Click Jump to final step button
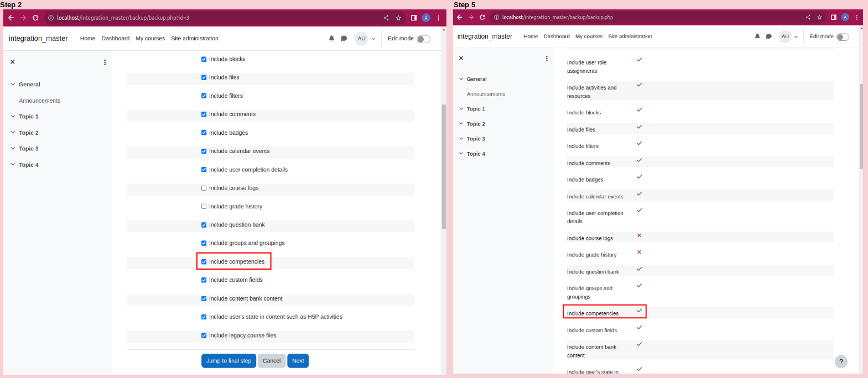 [x=228, y=361]
